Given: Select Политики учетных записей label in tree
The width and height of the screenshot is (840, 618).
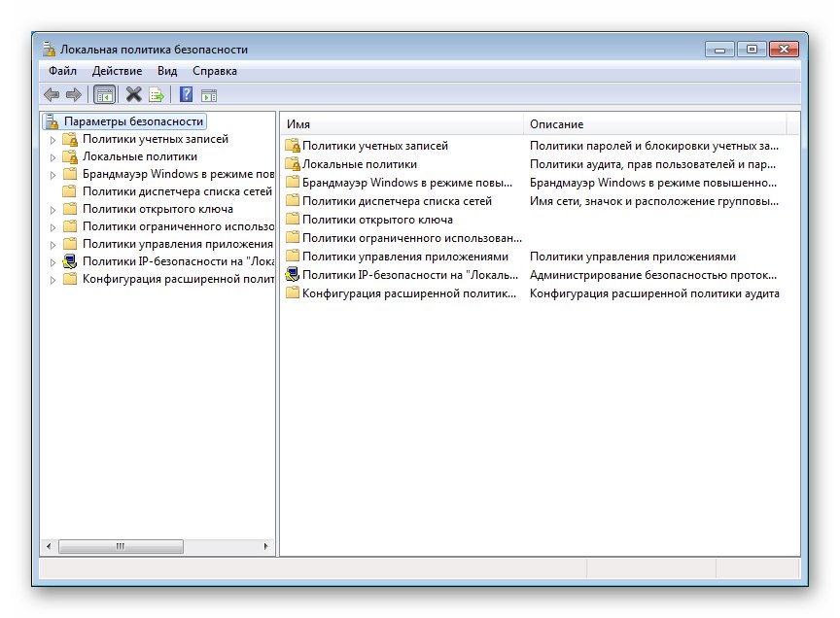Looking at the screenshot, I should (156, 139).
